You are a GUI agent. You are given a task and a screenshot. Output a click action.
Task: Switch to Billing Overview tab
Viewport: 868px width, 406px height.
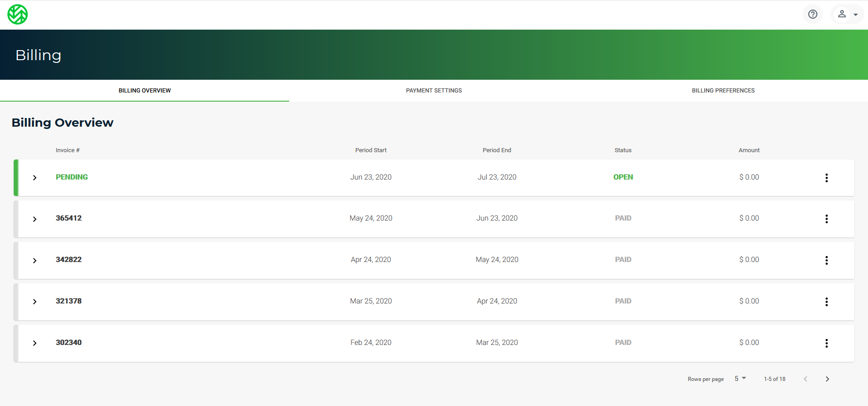click(145, 91)
